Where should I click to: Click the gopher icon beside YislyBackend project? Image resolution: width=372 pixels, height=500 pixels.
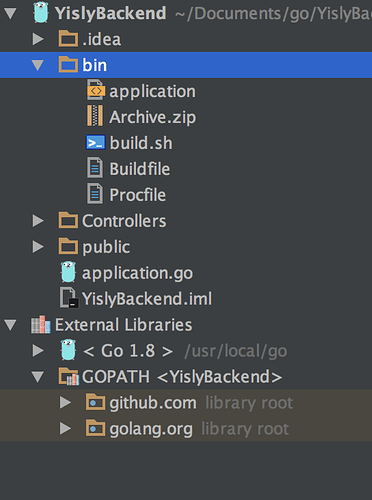click(x=41, y=13)
